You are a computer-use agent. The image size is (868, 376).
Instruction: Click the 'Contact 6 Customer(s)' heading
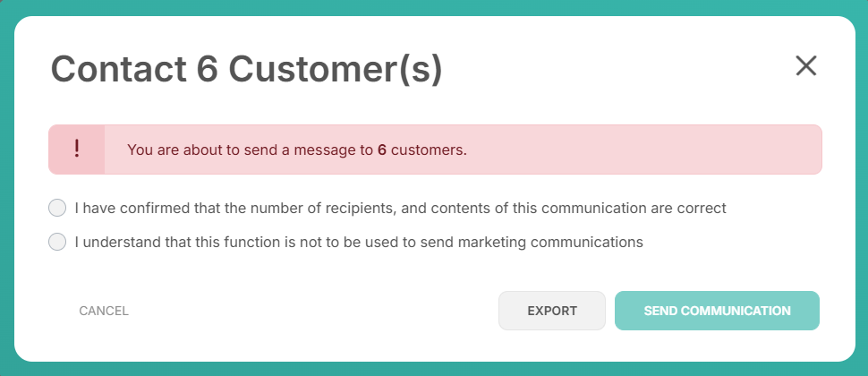(246, 69)
